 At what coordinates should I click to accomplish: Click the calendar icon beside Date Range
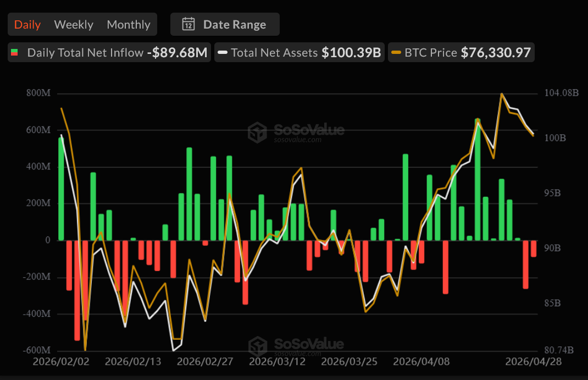188,24
